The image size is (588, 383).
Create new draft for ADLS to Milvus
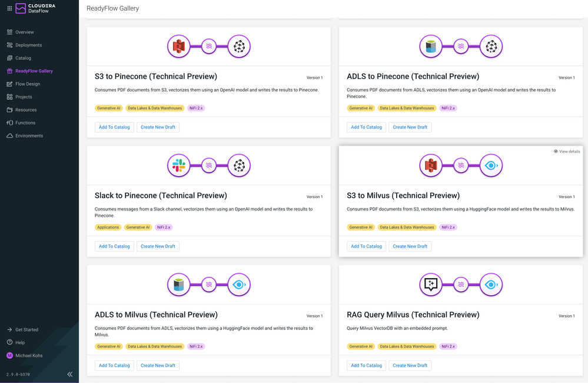tap(158, 365)
